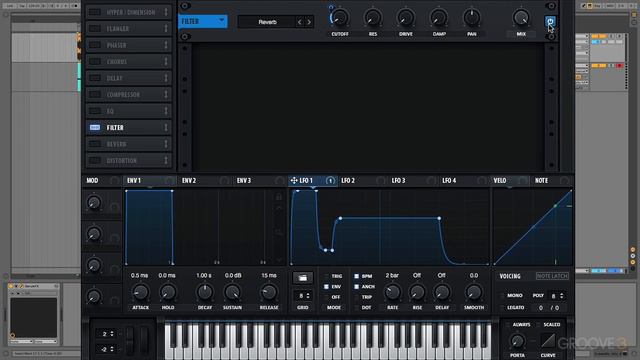The height and width of the screenshot is (360, 640).
Task: Check the OFF mode checkbox
Action: [x=326, y=297]
